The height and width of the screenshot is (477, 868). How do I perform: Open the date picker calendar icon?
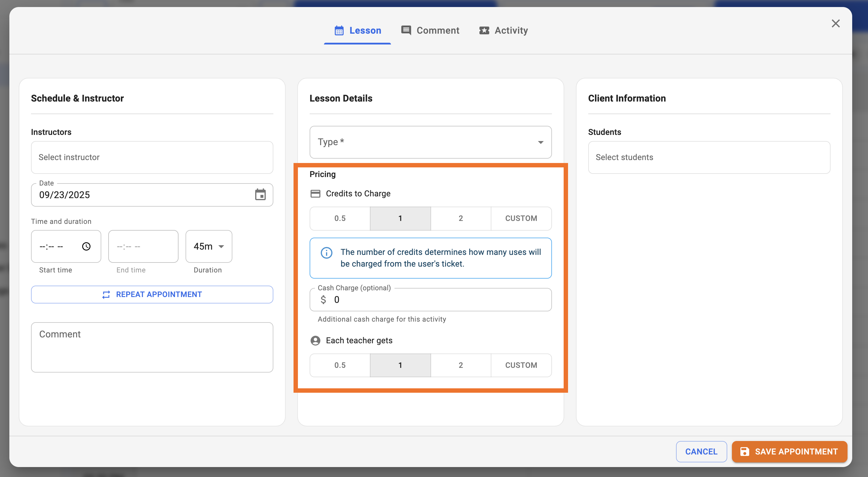pos(260,195)
